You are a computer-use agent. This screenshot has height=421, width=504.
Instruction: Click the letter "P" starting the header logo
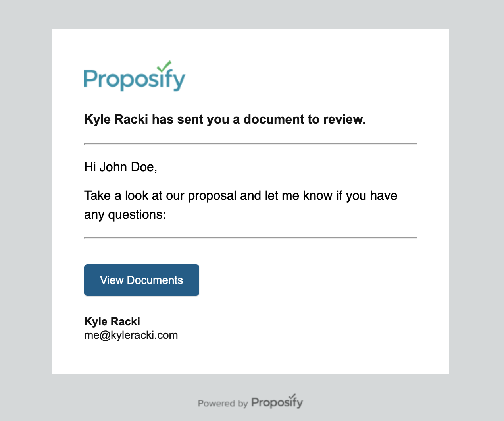[90, 79]
